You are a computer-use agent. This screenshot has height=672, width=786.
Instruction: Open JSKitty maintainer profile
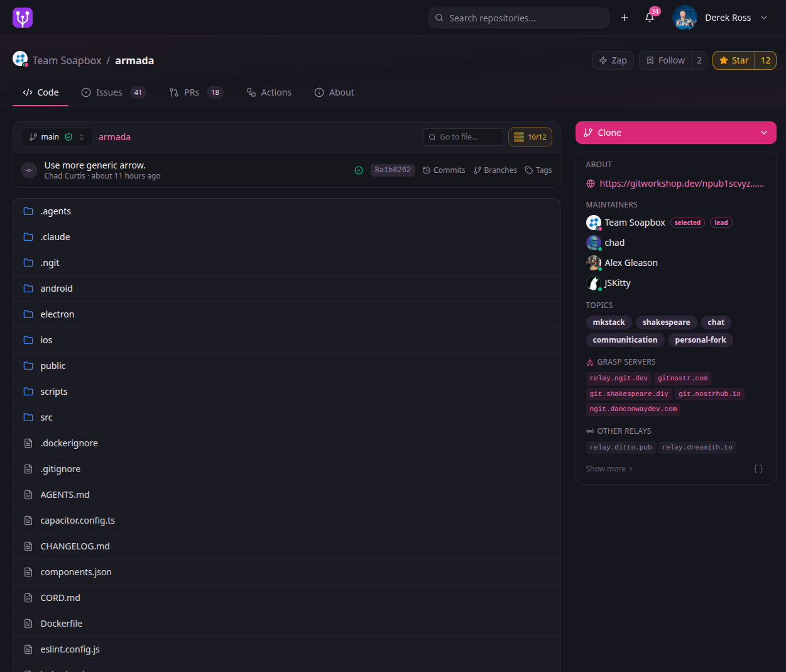click(618, 283)
